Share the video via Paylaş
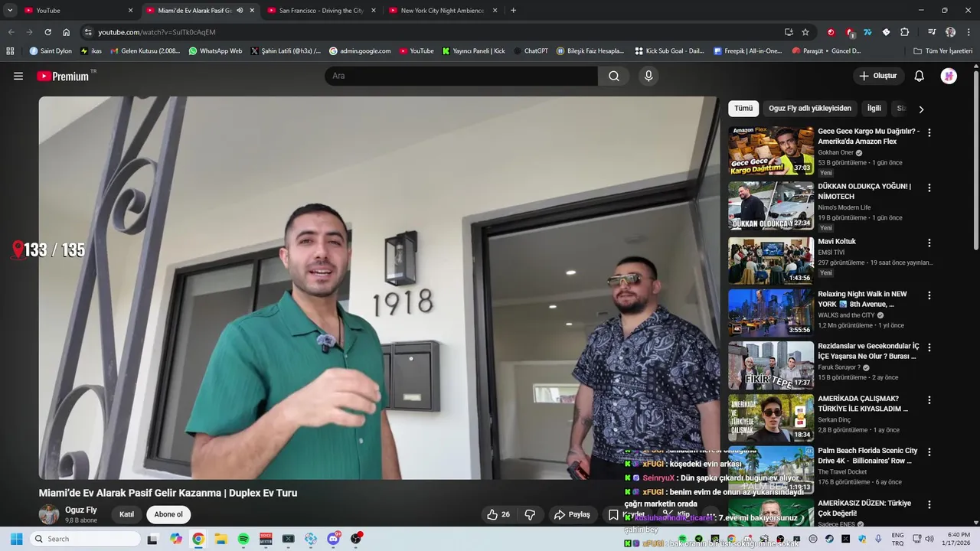Screen dimensions: 980x551 pyautogui.click(x=573, y=514)
